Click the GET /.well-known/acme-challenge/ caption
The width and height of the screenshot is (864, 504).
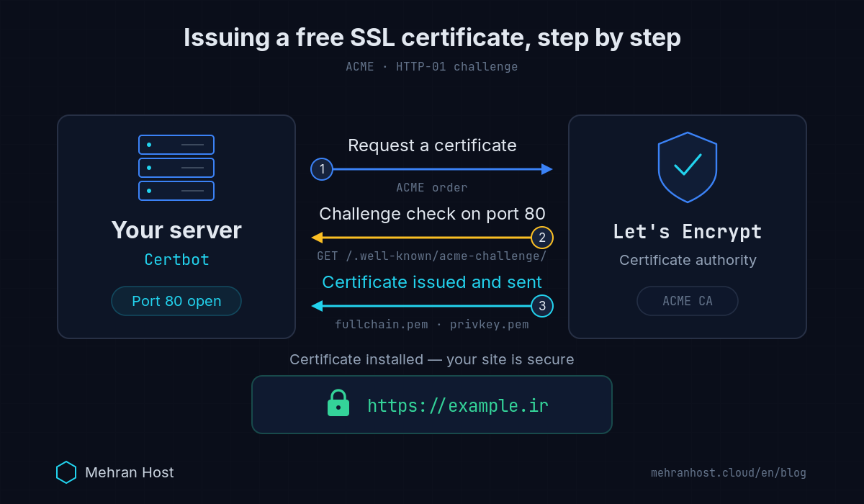pos(432,256)
